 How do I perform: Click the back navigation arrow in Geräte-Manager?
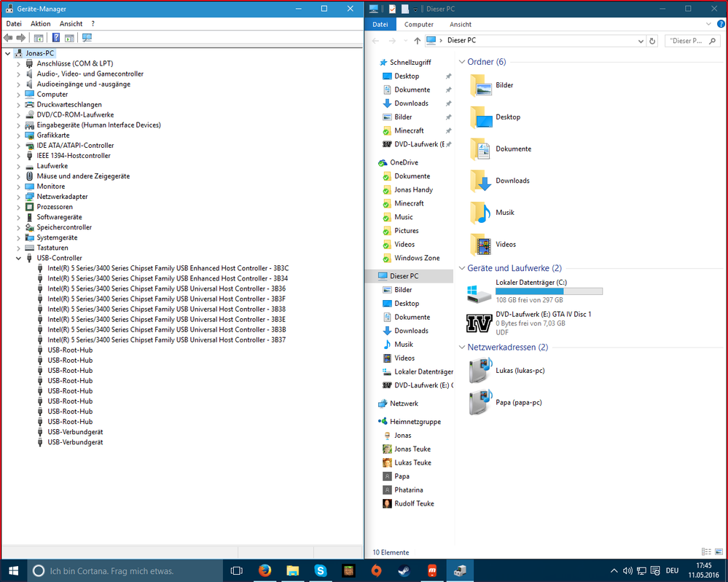coord(7,37)
